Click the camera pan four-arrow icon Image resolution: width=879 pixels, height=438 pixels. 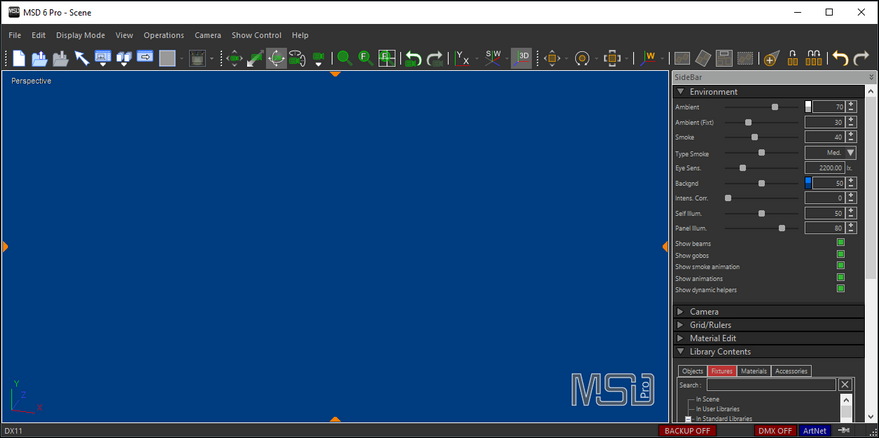(234, 58)
